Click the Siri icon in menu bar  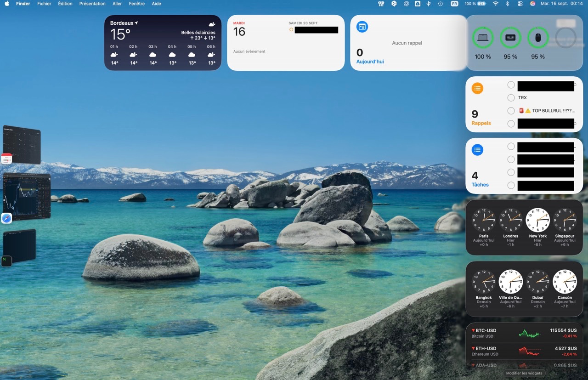532,4
